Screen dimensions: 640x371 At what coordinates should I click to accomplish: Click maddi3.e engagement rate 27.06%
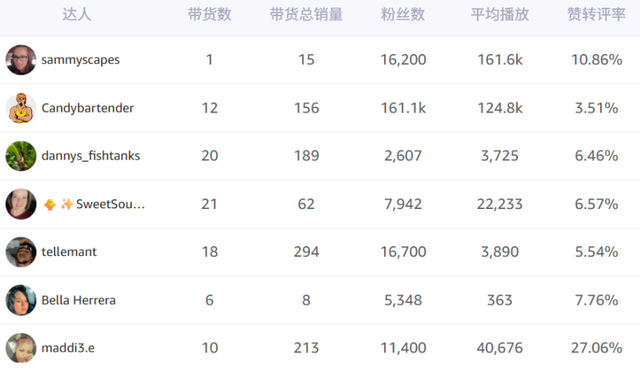coord(596,348)
